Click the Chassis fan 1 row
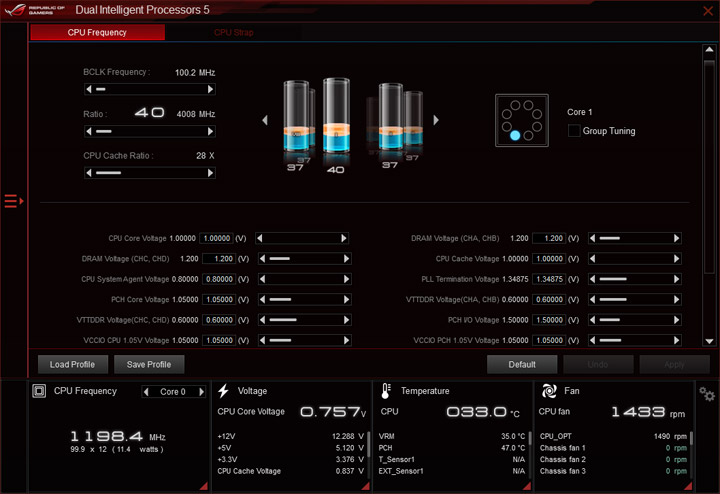This screenshot has height=494, width=720. 613,448
